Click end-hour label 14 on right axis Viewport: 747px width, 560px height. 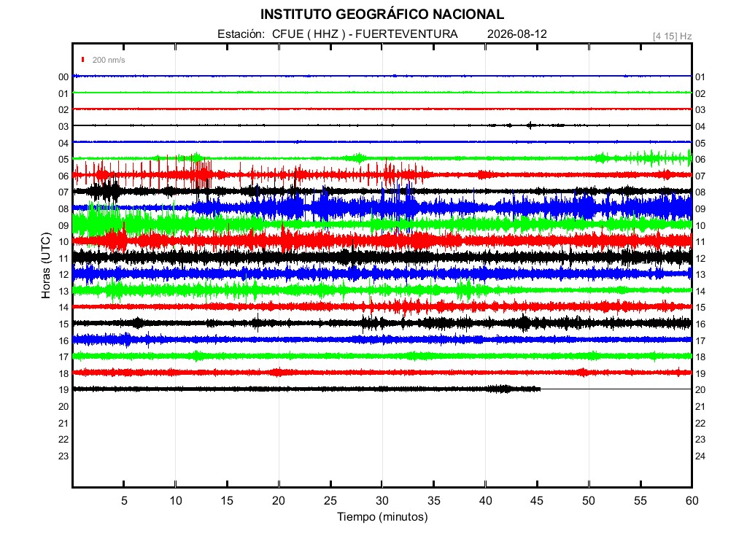point(700,292)
